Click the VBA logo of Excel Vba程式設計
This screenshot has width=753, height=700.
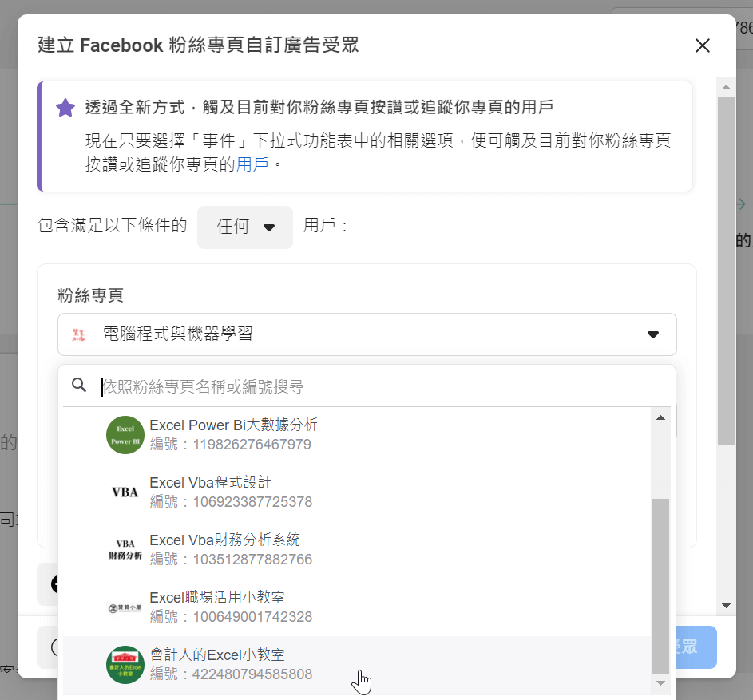click(125, 492)
